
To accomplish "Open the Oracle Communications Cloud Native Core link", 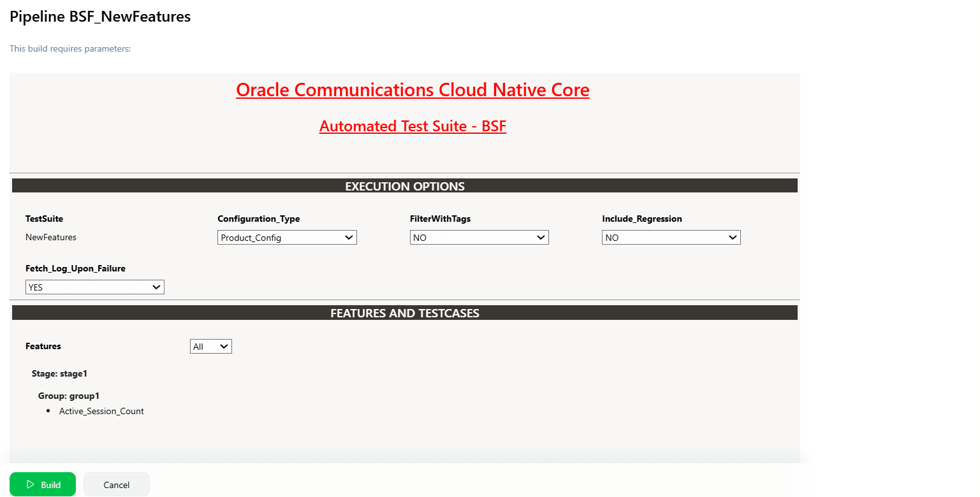I will click(413, 90).
